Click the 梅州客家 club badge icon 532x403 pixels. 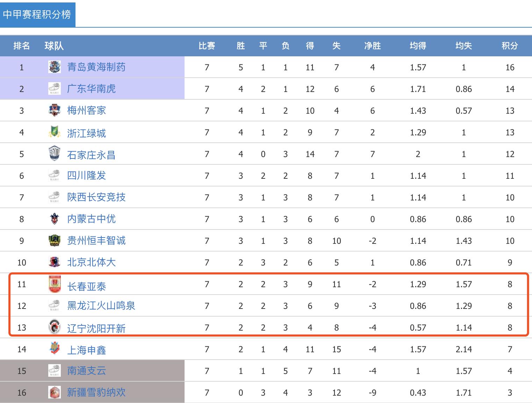54,110
